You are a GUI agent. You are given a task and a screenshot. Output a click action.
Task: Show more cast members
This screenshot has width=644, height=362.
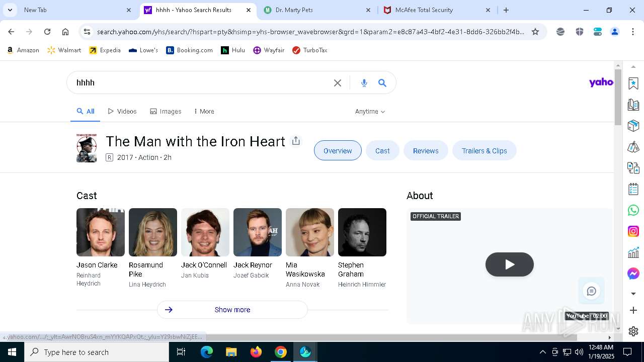(x=232, y=310)
